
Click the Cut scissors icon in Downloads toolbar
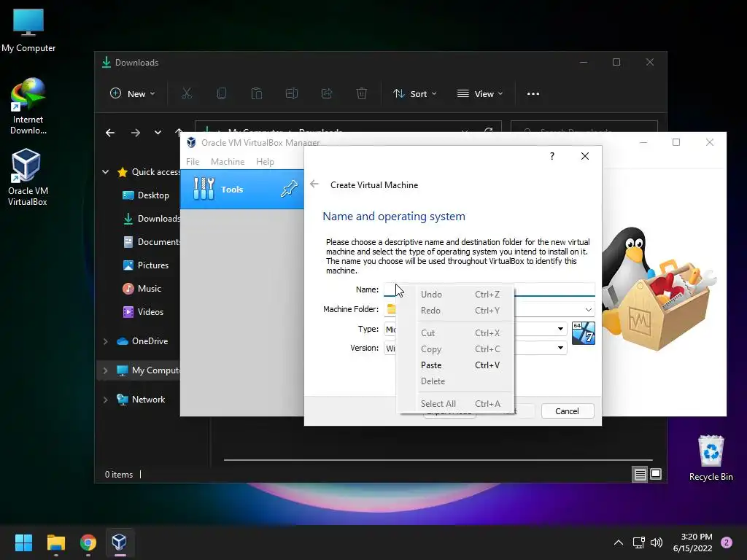pyautogui.click(x=187, y=94)
